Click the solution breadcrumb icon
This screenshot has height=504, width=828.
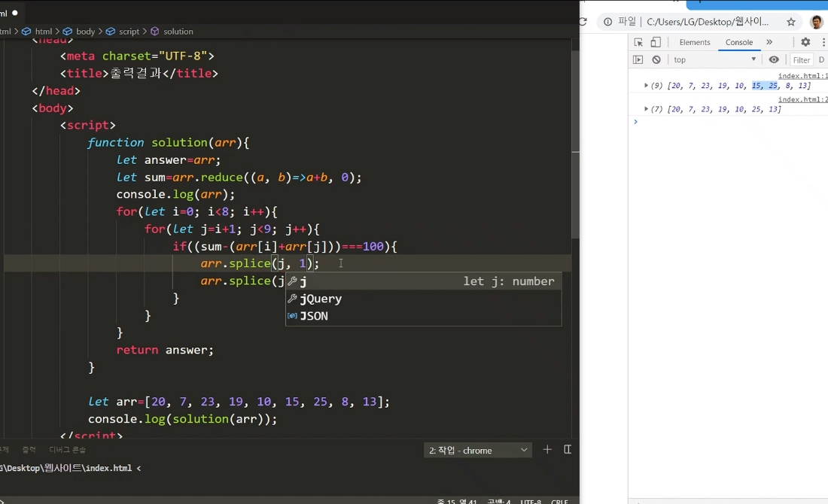tap(155, 32)
